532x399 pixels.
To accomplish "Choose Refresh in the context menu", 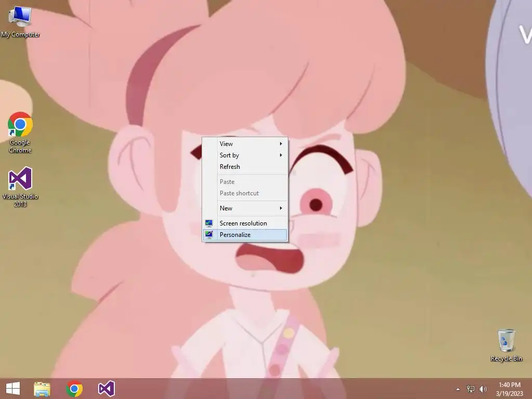I will (x=245, y=167).
